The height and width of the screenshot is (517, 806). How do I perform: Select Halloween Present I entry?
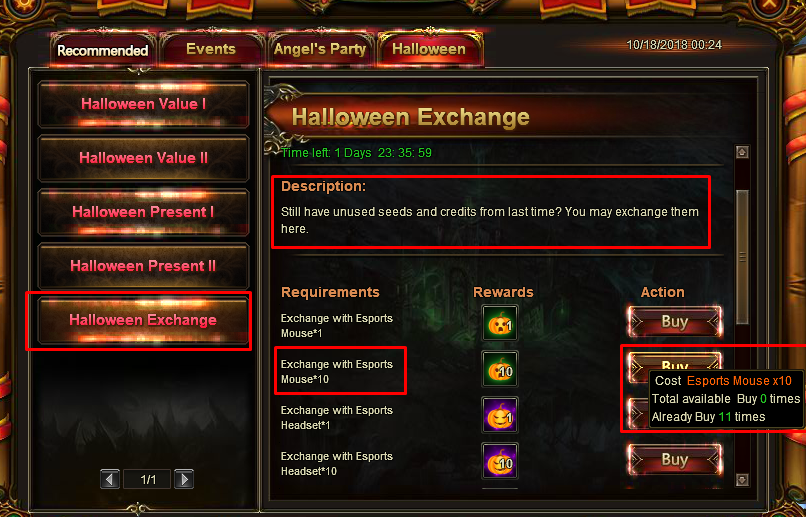pyautogui.click(x=143, y=212)
